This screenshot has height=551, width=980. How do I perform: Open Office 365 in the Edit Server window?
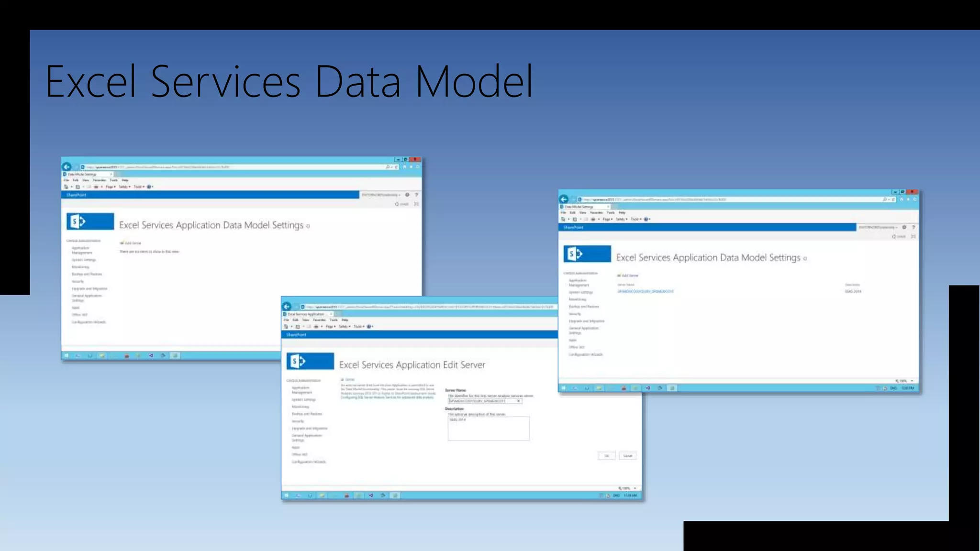coord(300,454)
